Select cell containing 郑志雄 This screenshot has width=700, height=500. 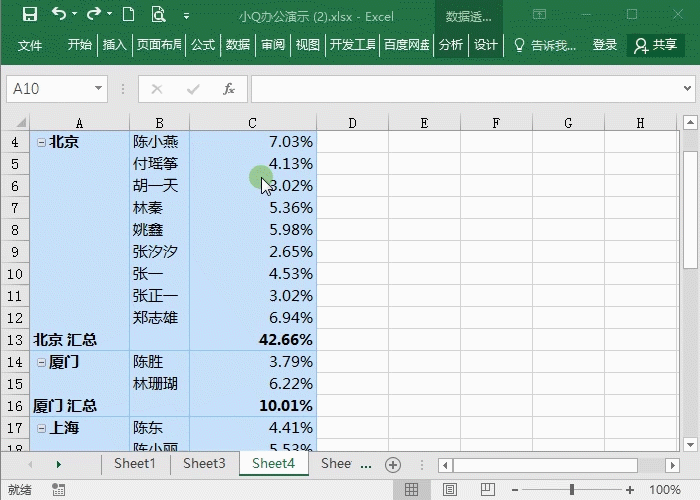click(159, 318)
